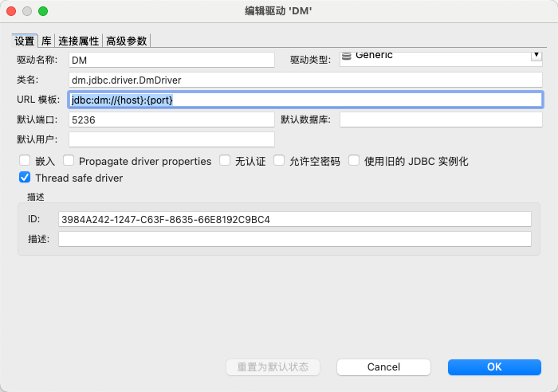Switch to the 设置 tab
This screenshot has width=558, height=392.
coord(24,41)
